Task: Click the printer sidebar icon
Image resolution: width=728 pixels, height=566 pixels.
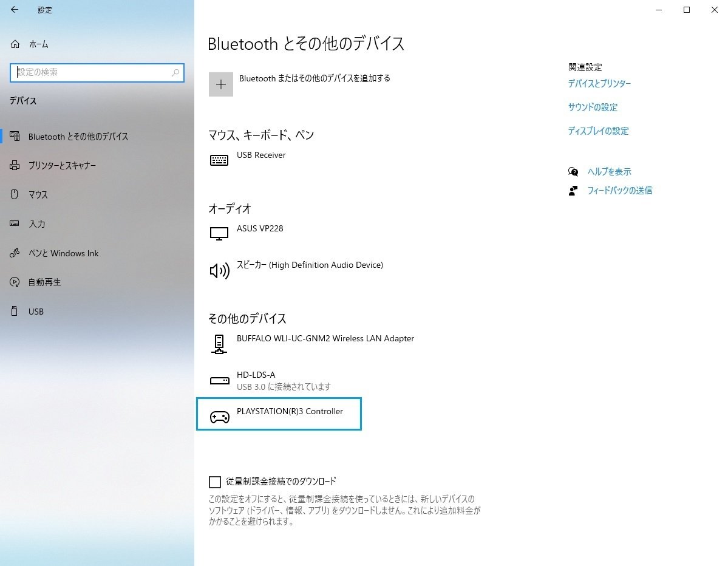Action: [x=15, y=165]
